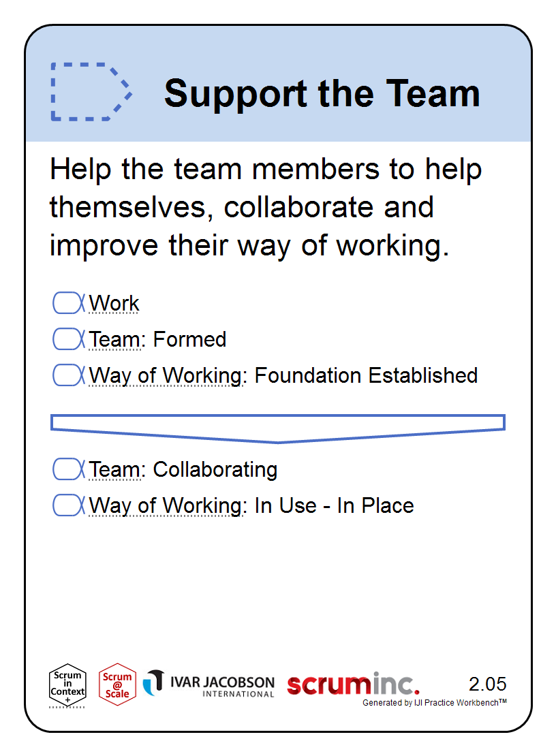Click the alpha icon next to Team: Collaborating

69,469
